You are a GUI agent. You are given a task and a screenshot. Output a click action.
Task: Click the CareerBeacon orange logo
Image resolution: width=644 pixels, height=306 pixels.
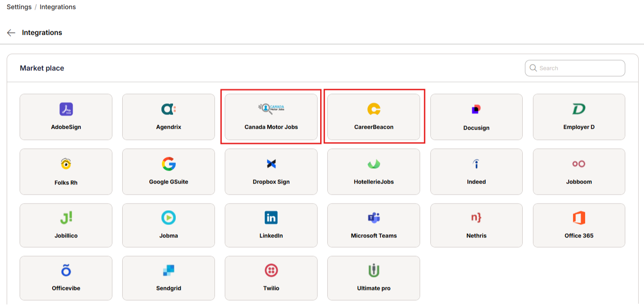point(374,109)
